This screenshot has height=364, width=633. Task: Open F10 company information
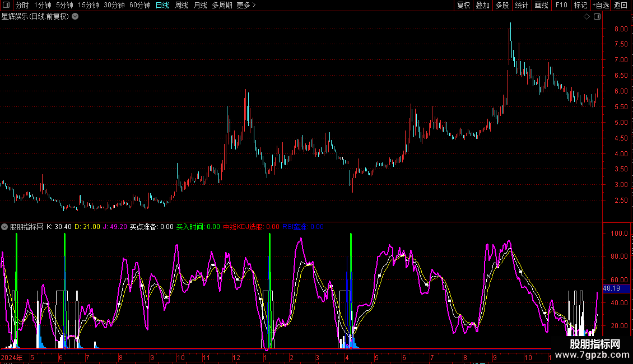point(561,5)
